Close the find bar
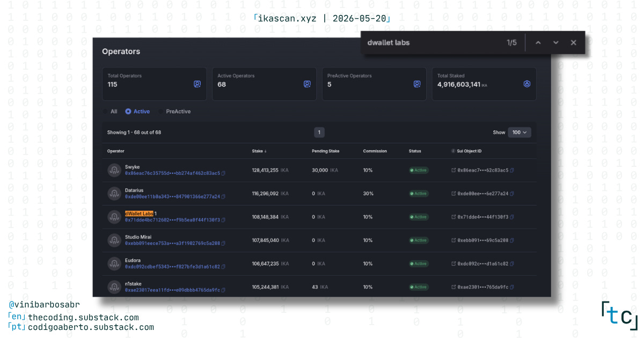This screenshot has width=644, height=338. tap(573, 43)
